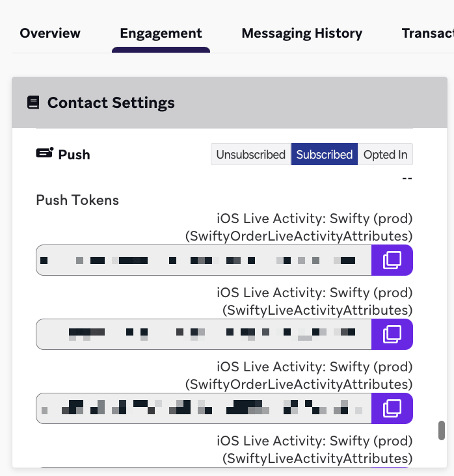This screenshot has width=454, height=476.
Task: Copy the first SwiftyOrderLiveActivityAttributes push token
Action: [x=392, y=260]
